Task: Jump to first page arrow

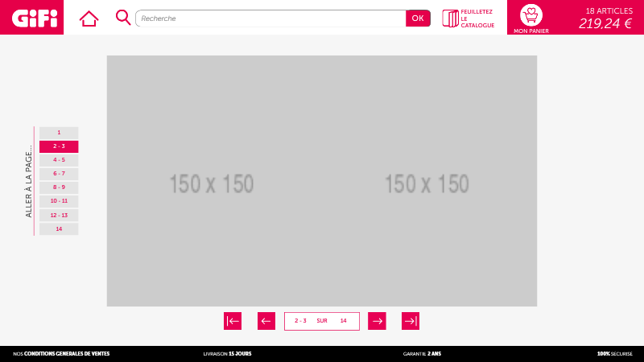Action: [233, 321]
